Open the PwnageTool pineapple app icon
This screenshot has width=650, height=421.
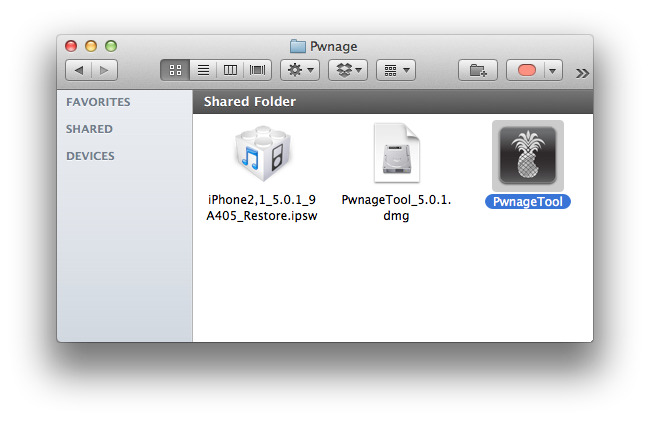pos(527,155)
